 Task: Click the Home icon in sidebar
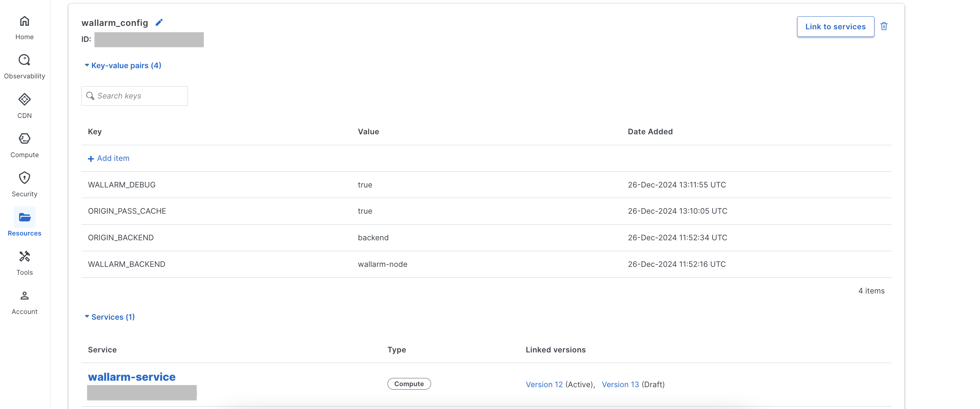[x=25, y=21]
